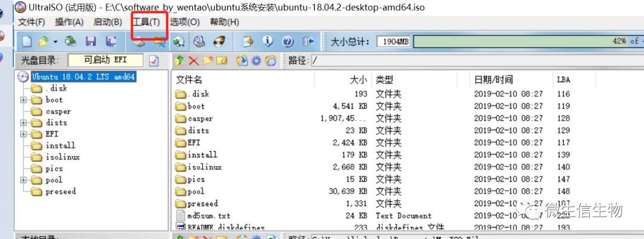Viewport: 644px width, 239px height.
Task: Select the boot folder row in file list
Action: [x=374, y=106]
